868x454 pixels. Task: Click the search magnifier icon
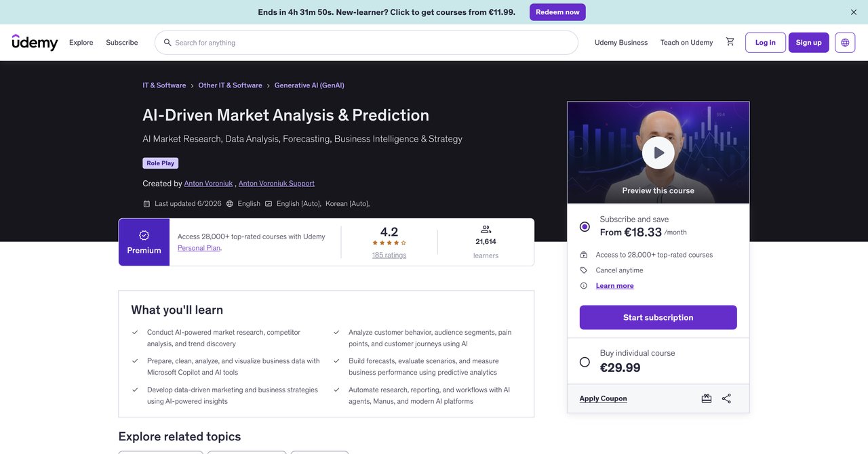click(x=167, y=43)
